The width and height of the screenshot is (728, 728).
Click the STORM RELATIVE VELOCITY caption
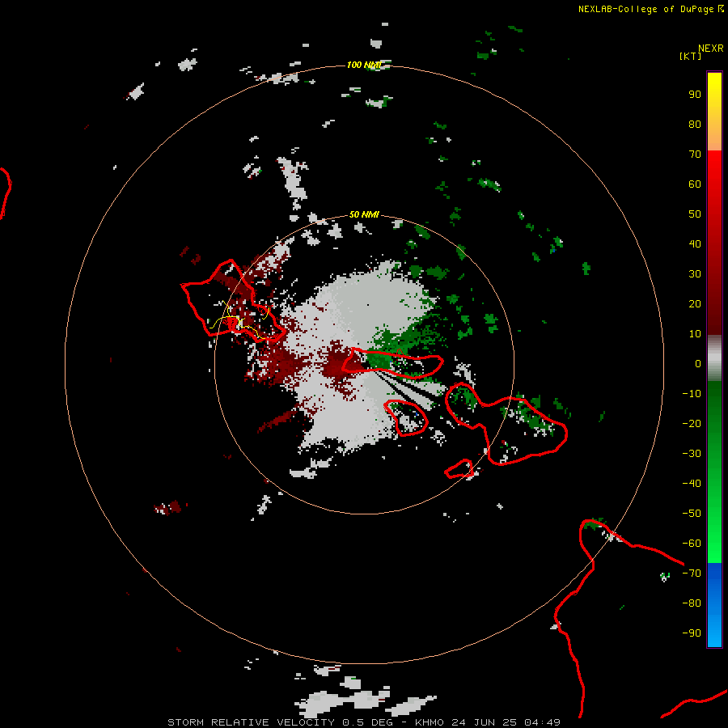pyautogui.click(x=251, y=722)
